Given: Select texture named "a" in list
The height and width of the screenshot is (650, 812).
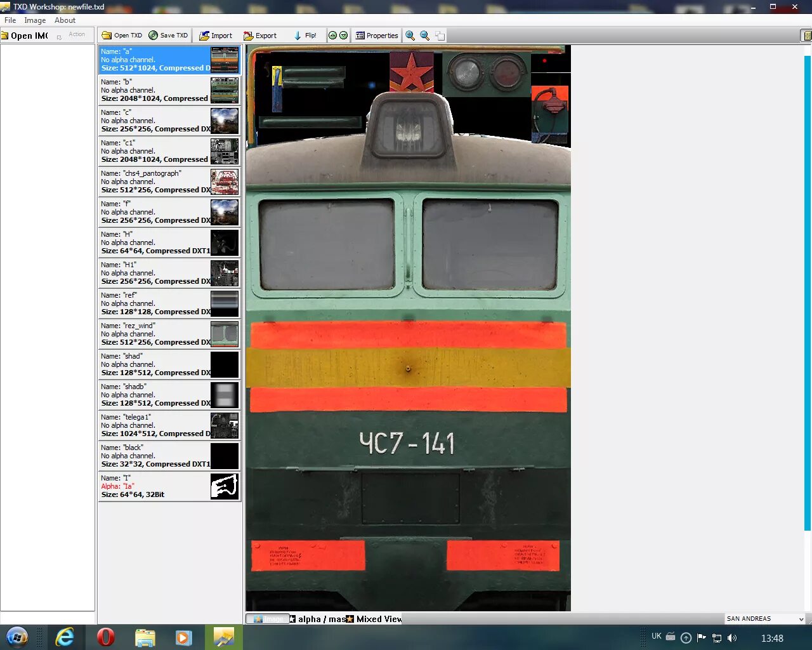Looking at the screenshot, I should tap(169, 60).
